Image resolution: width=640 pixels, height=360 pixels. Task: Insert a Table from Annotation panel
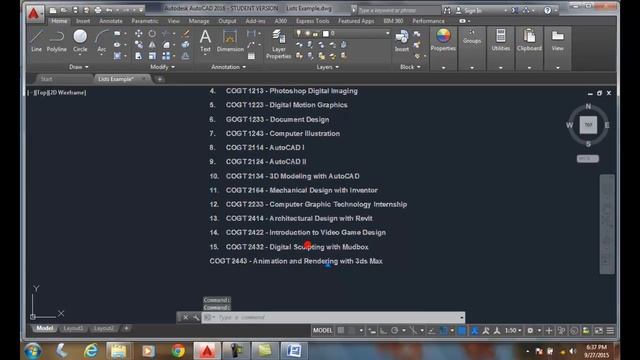click(x=251, y=56)
